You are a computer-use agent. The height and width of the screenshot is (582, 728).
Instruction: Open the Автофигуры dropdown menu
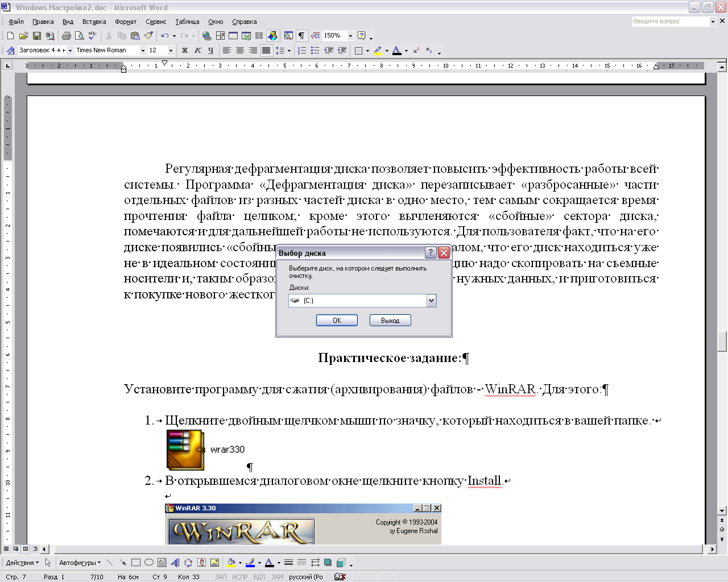click(80, 563)
